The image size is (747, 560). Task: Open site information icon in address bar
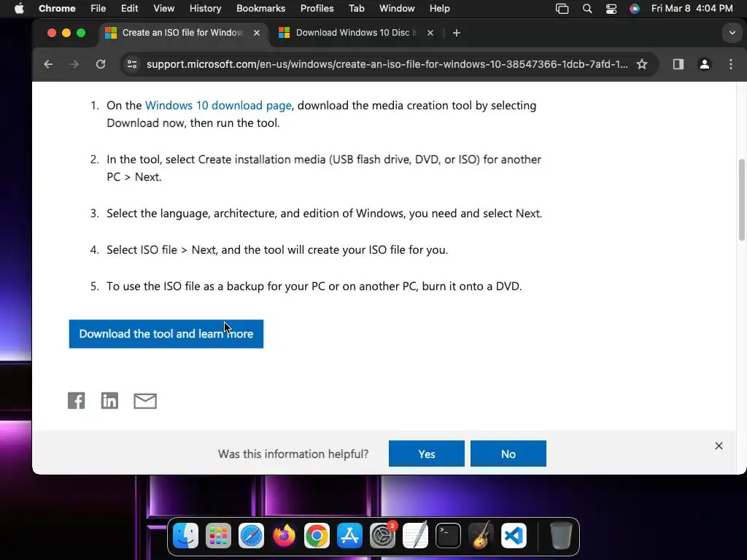point(132,64)
